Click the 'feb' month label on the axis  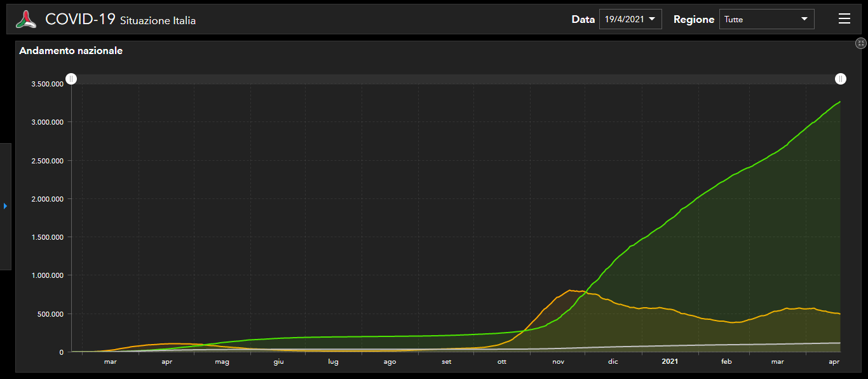726,362
